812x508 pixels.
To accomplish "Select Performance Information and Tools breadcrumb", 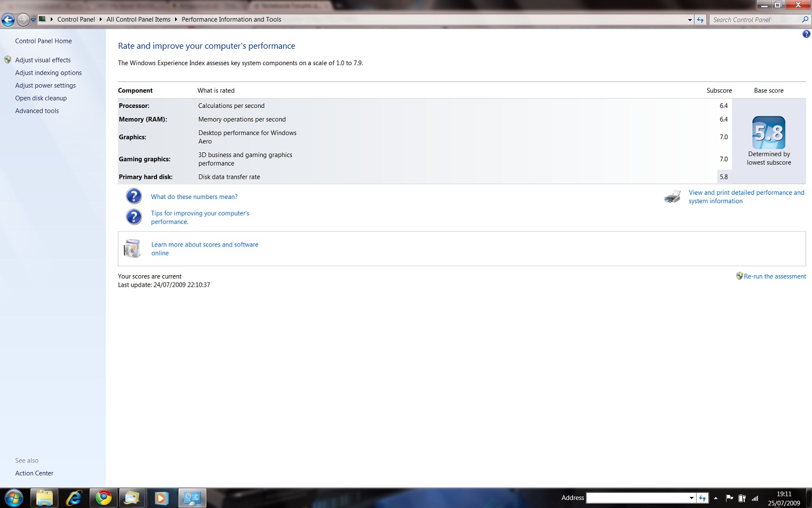I will [232, 20].
